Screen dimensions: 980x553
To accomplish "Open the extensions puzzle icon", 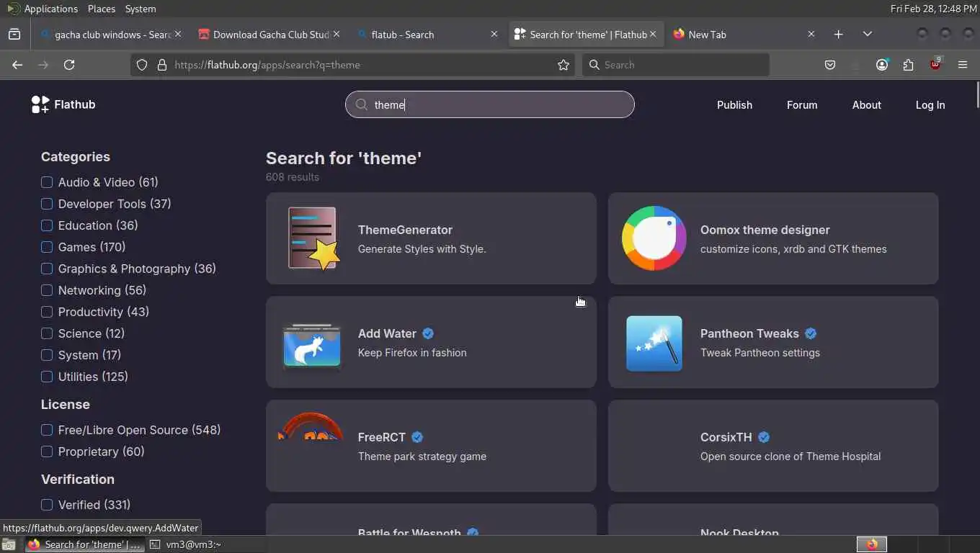I will point(908,65).
